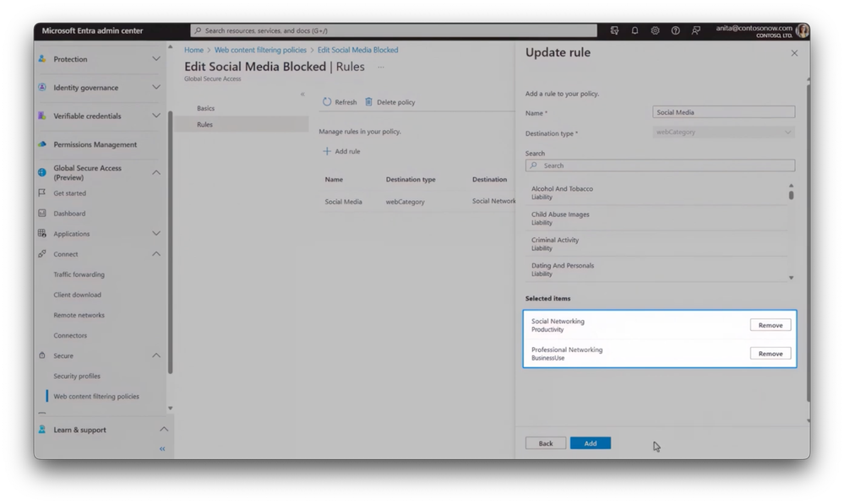Screen dimensions: 844x504
Task: Open the Cloud Shell icon in header
Action: tap(614, 30)
